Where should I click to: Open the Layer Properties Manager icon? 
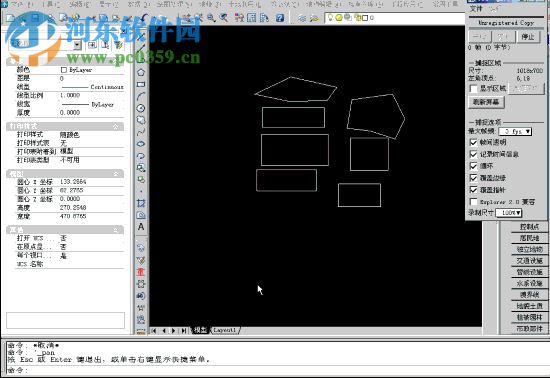(x=302, y=18)
